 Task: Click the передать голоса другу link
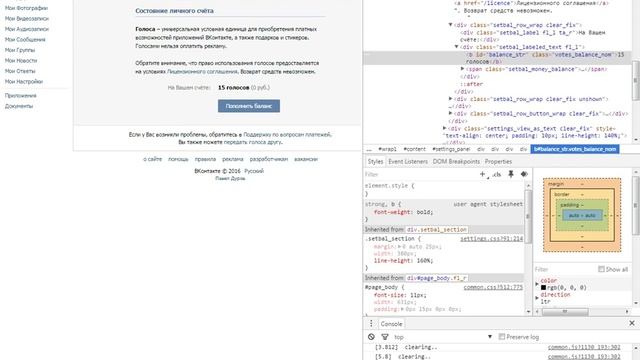(253, 142)
